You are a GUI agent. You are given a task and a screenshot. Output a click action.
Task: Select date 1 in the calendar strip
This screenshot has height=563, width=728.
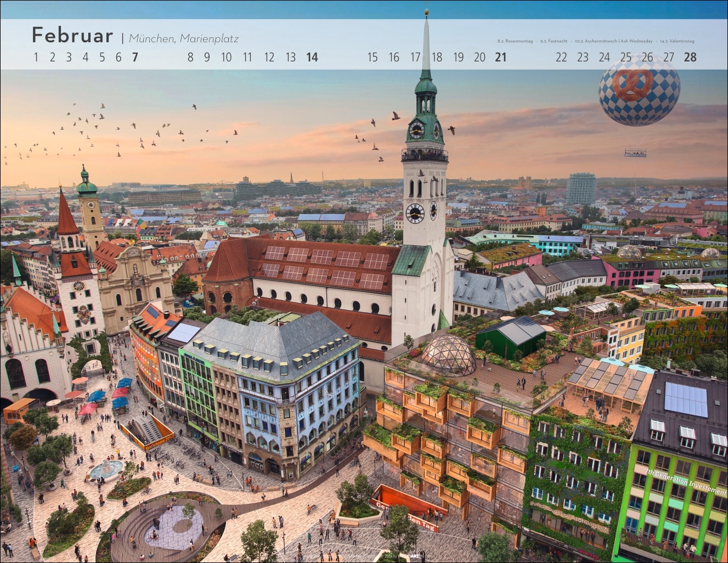pyautogui.click(x=36, y=57)
